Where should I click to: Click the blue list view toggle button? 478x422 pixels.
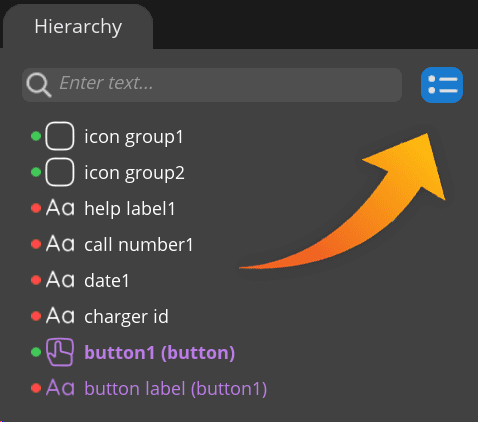[x=442, y=85]
